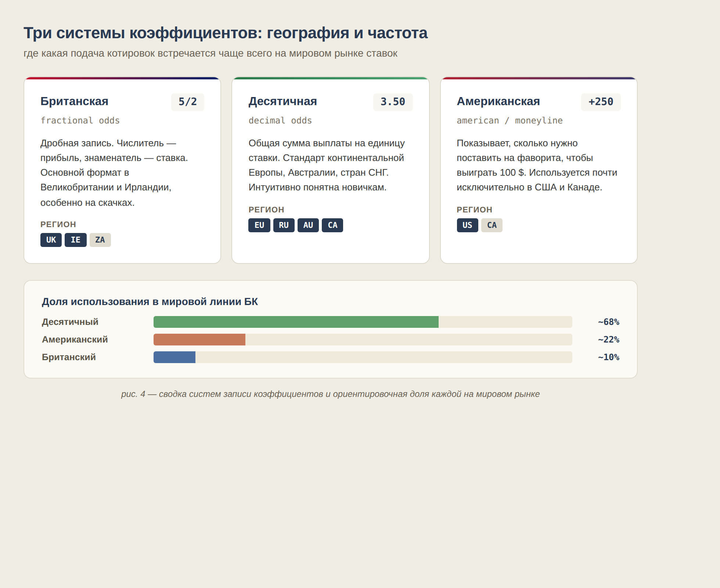
Task: Click the IE region badge
Action: click(x=75, y=240)
